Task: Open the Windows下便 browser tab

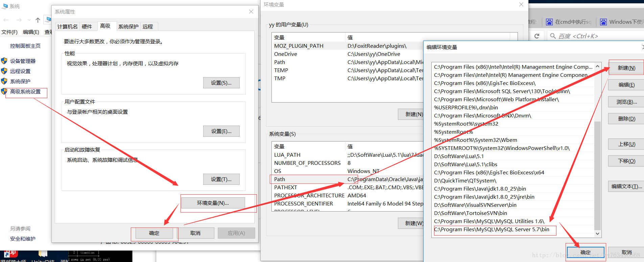Action: pyautogui.click(x=621, y=22)
